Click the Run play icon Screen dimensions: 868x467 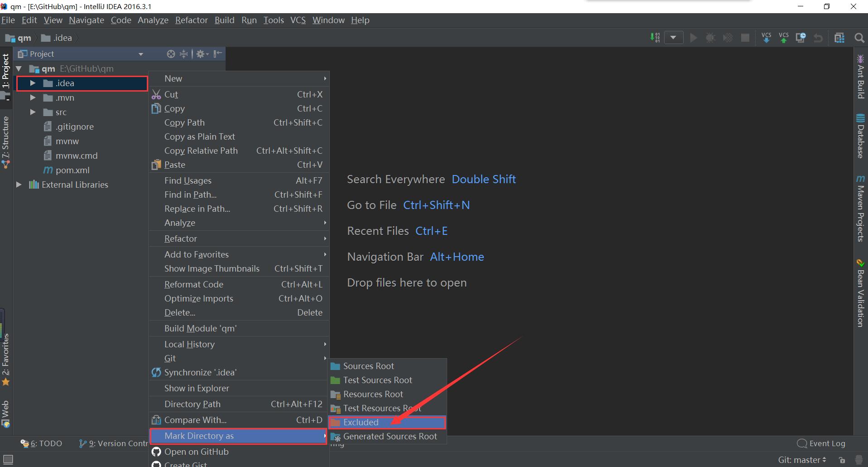[x=693, y=38]
